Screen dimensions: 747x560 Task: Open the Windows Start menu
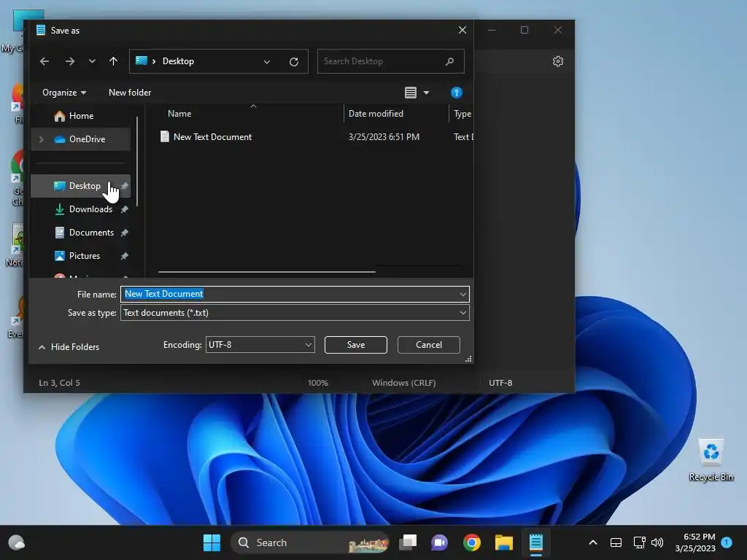click(x=212, y=542)
